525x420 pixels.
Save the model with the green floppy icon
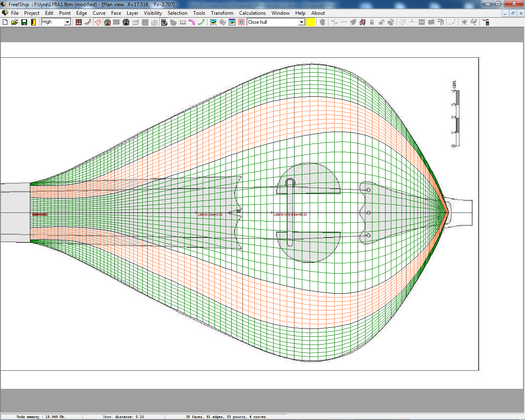[x=24, y=22]
